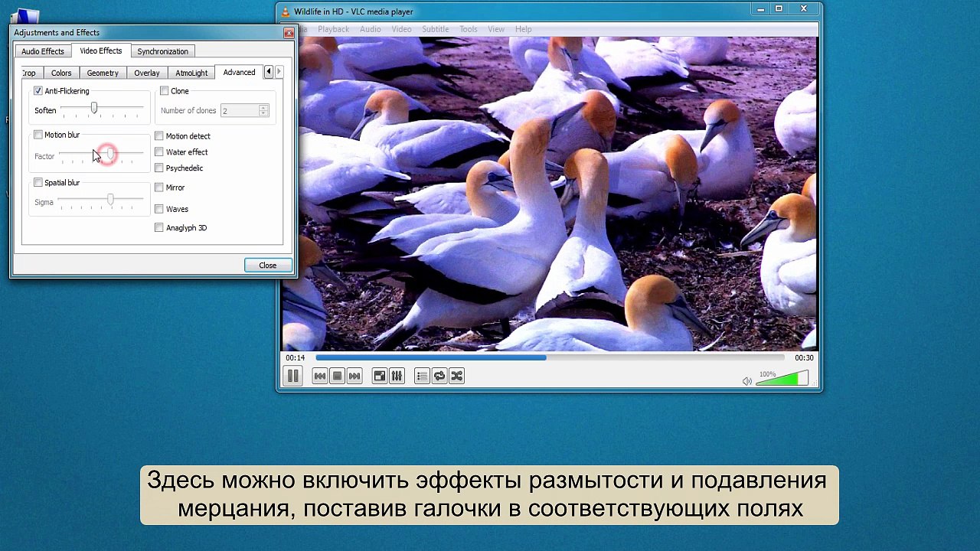Image resolution: width=980 pixels, height=551 pixels.
Task: Open the Subtitle menu in VLC
Action: (x=436, y=29)
